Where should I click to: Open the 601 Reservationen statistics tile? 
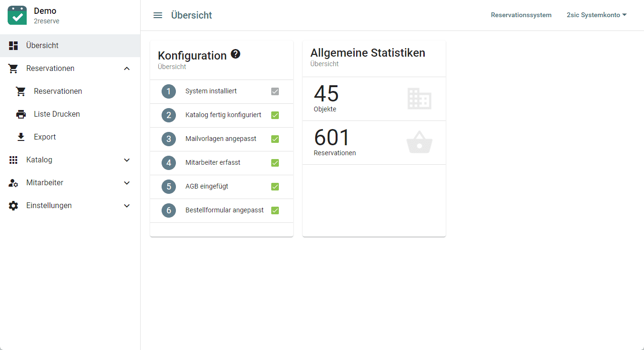point(374,142)
